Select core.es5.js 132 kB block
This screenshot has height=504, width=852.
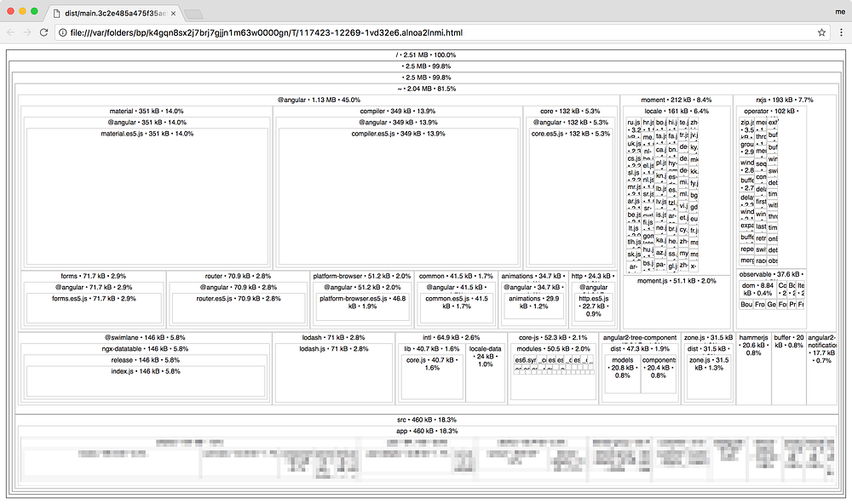point(571,197)
